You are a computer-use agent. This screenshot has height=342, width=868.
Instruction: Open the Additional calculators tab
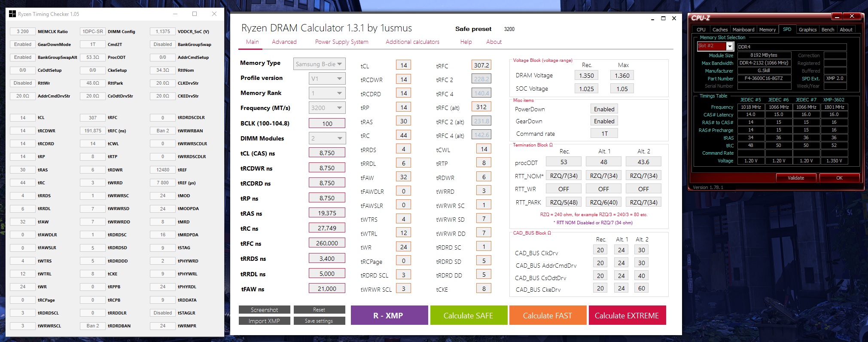coord(412,42)
